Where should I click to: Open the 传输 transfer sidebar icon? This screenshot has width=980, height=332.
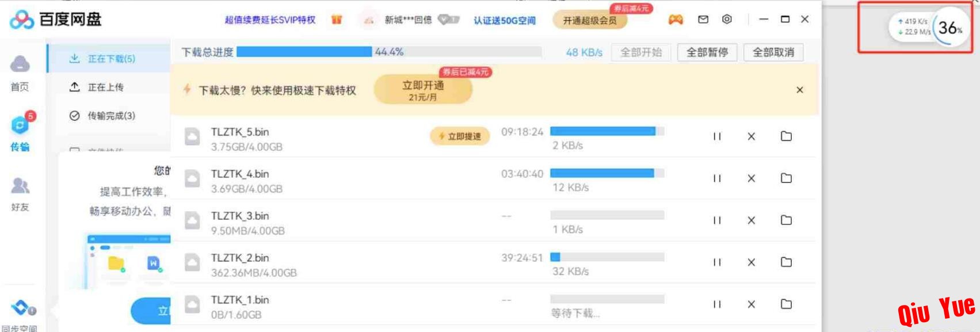click(20, 132)
